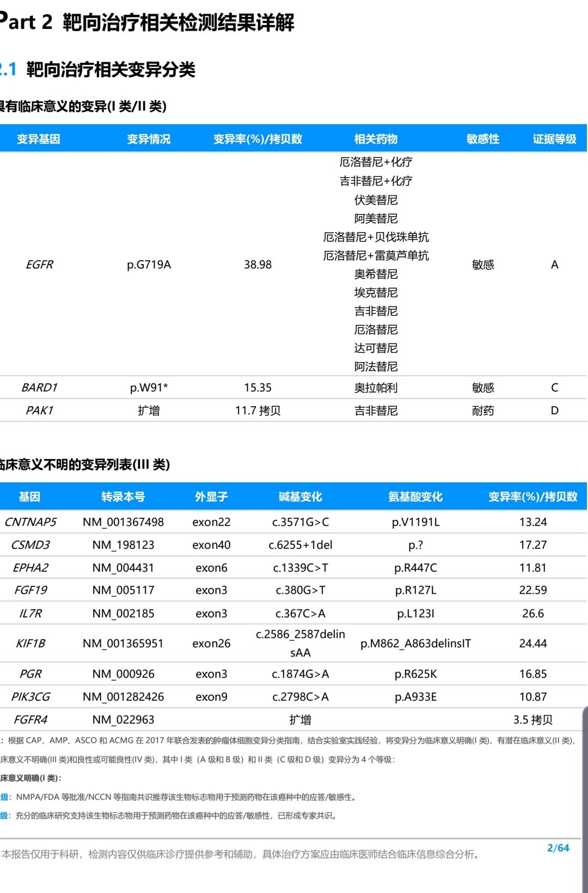The width and height of the screenshot is (588, 893).
Task: Click the 相关药物 column header
Action: point(376,139)
